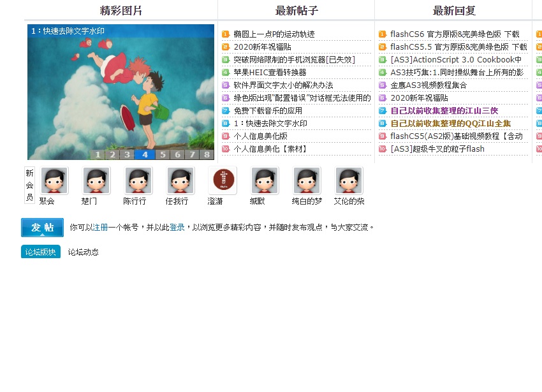Show slide 7 in the picture carousel
The width and height of the screenshot is (542, 392).
click(192, 154)
